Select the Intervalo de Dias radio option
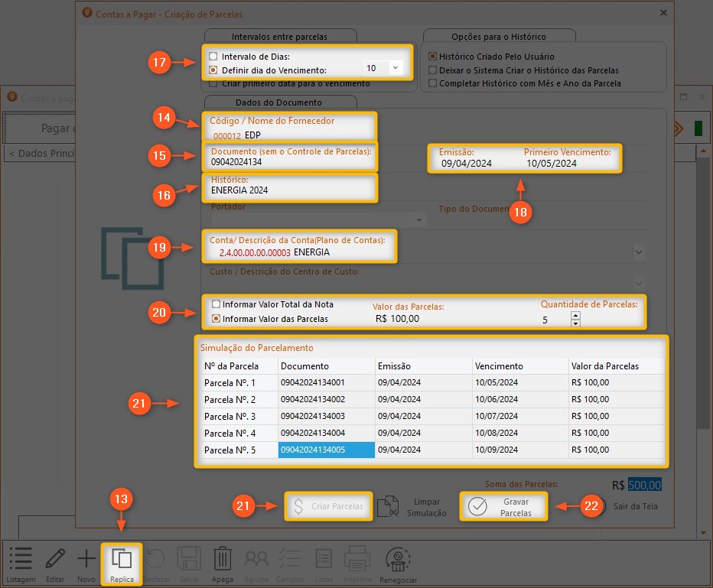The height and width of the screenshot is (588, 713). (213, 57)
